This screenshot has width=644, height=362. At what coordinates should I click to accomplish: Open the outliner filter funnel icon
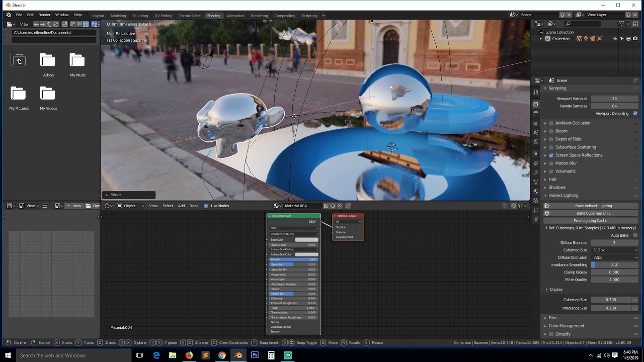coord(622,24)
